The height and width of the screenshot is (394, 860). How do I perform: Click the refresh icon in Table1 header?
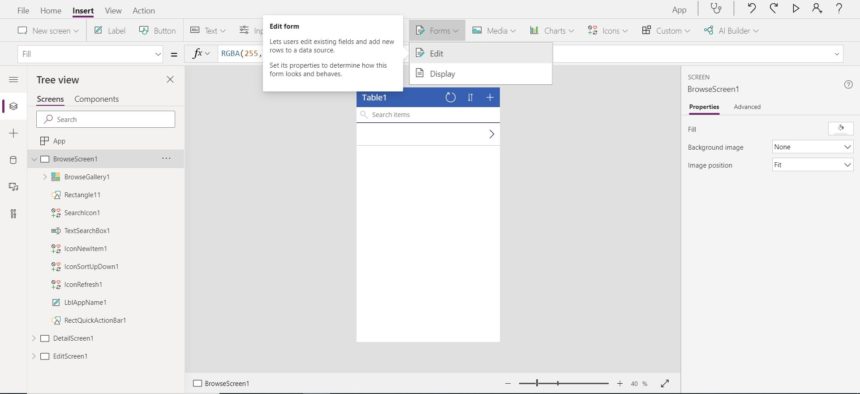tap(450, 98)
